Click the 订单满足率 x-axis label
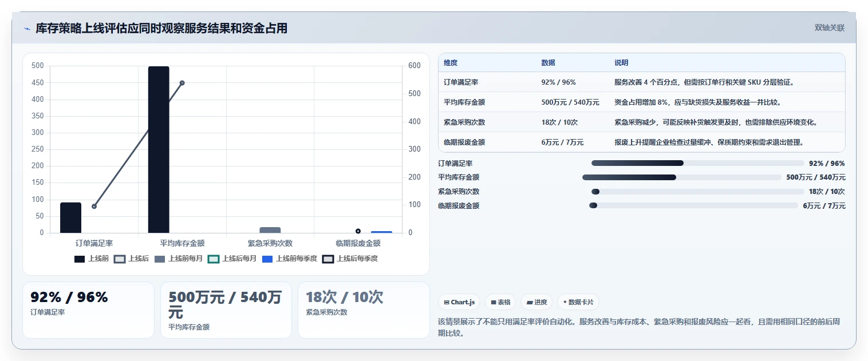The height and width of the screenshot is (361, 868). [94, 243]
